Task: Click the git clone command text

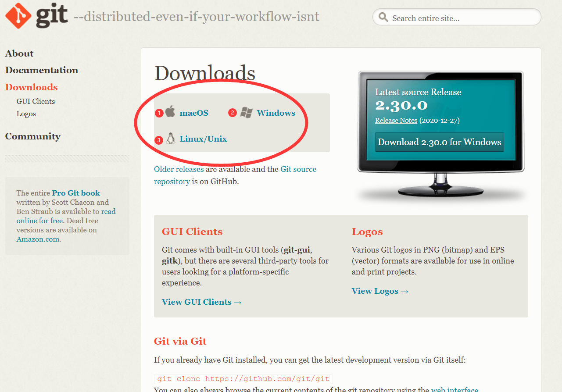Action: pos(243,379)
